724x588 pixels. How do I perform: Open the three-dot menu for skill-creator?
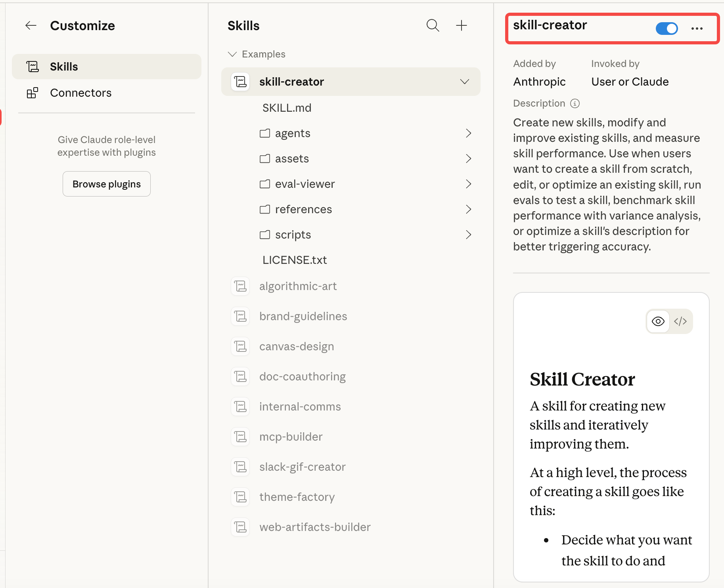(697, 29)
